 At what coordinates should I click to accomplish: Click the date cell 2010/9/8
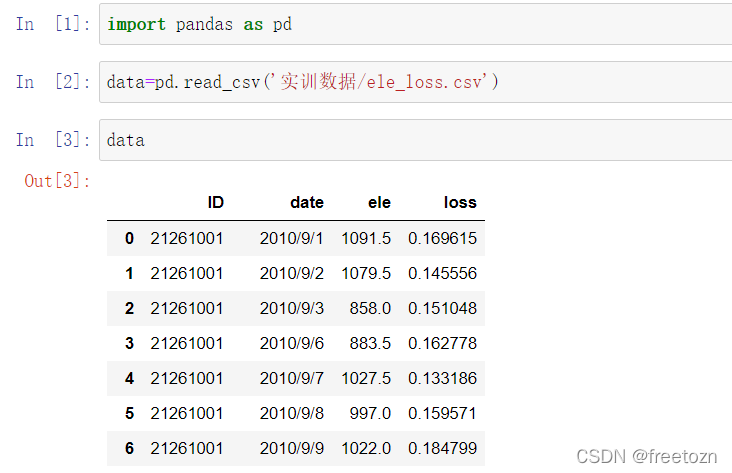point(291,413)
